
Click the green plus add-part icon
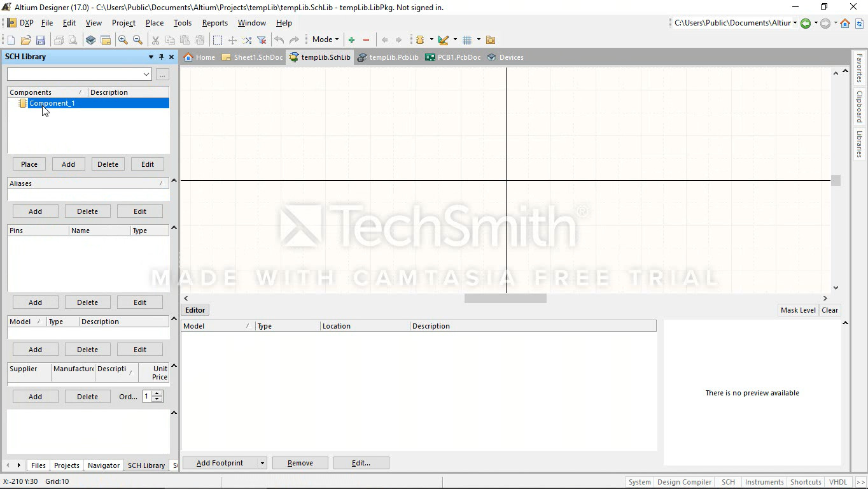[351, 40]
